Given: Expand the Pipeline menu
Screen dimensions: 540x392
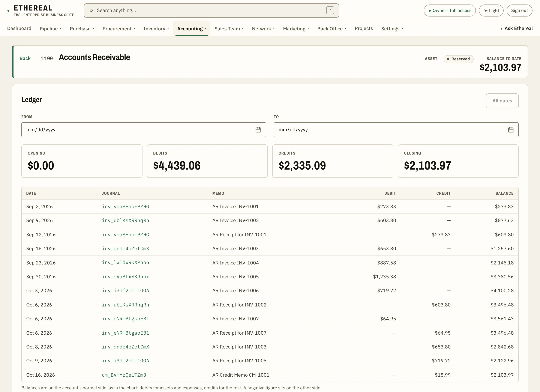Looking at the screenshot, I should [50, 29].
